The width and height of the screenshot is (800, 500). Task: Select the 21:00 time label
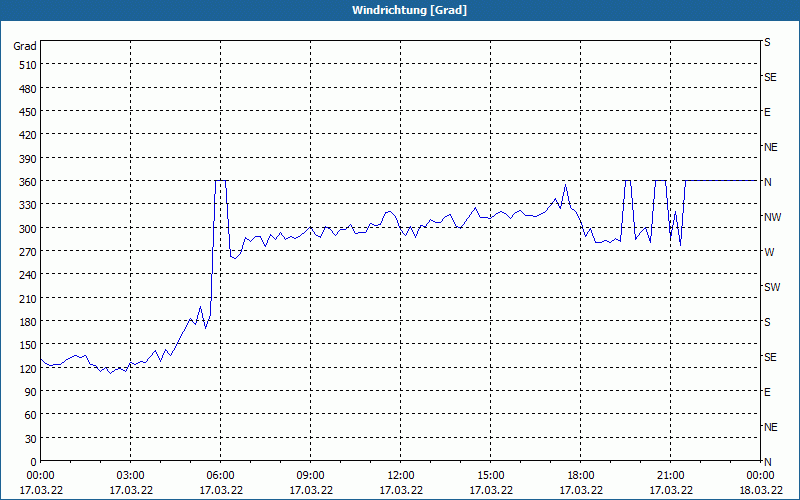click(x=670, y=476)
